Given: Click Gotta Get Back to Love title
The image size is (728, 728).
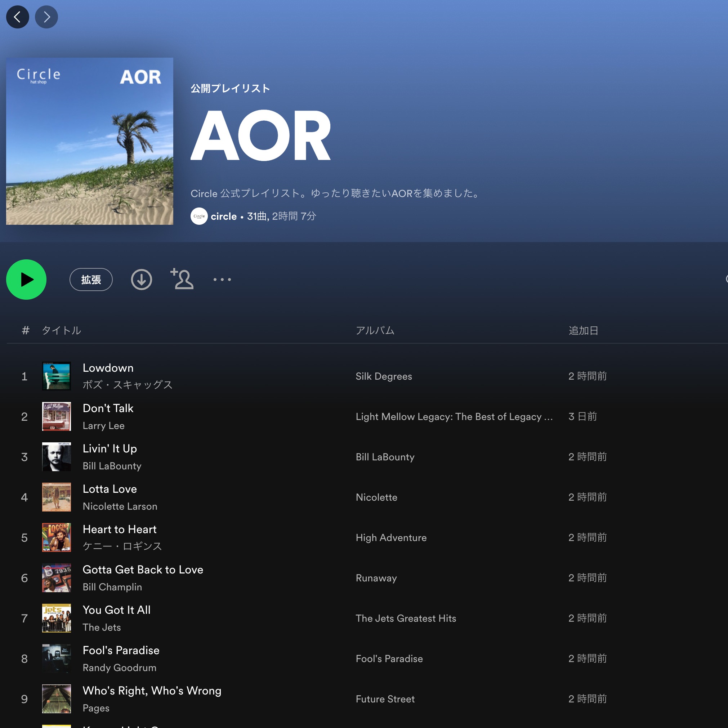Looking at the screenshot, I should pos(143,570).
